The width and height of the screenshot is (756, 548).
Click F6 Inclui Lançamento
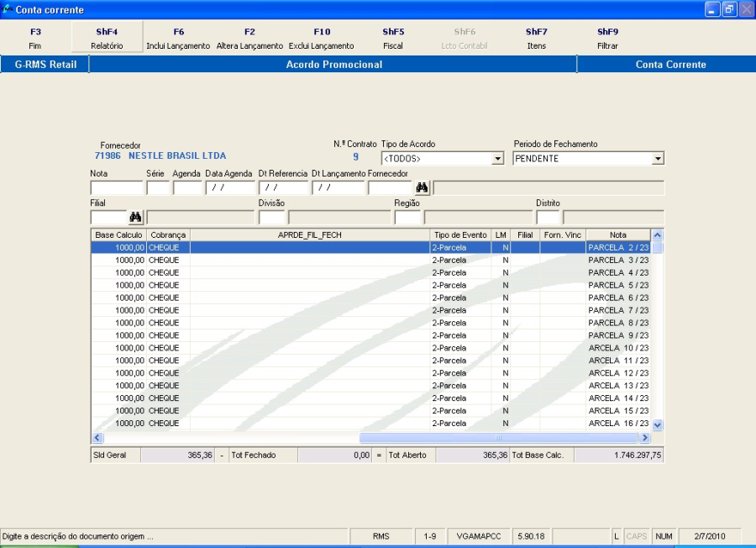pyautogui.click(x=178, y=39)
